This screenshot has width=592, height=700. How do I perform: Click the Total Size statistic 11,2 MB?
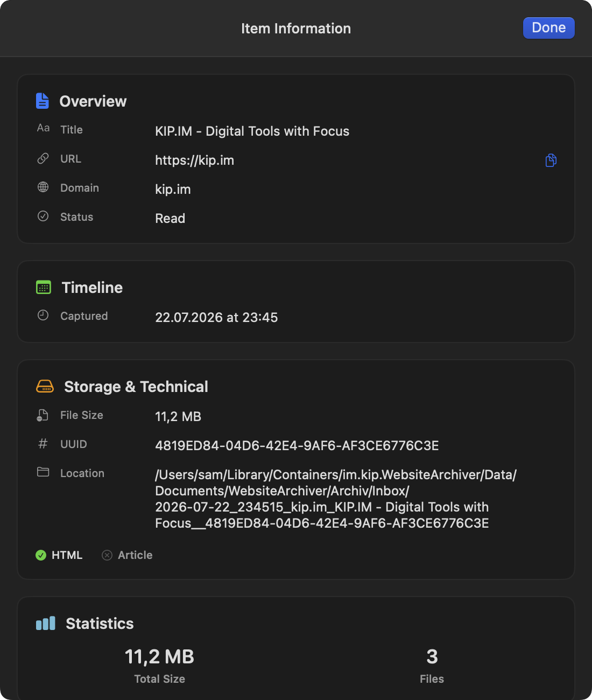click(159, 657)
